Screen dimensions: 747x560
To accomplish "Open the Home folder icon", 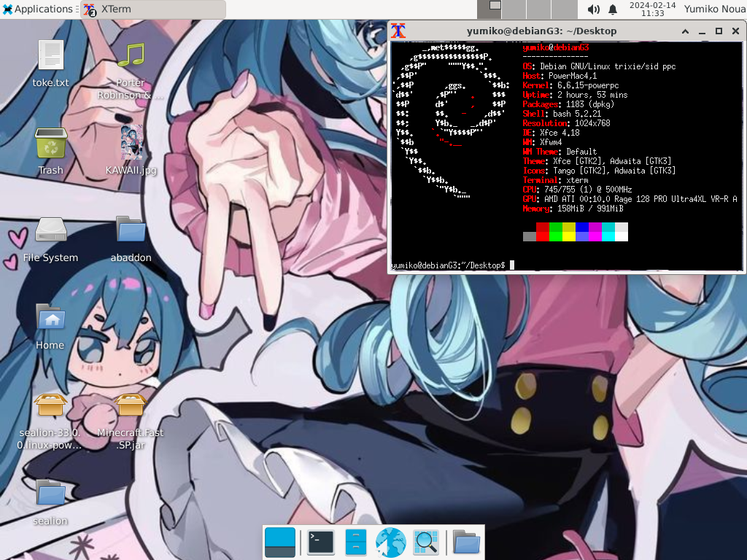I will click(50, 318).
